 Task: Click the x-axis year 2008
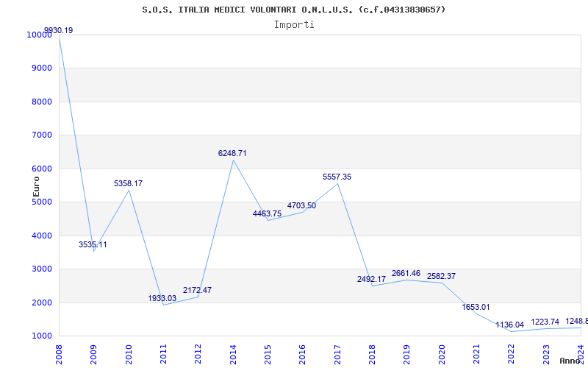(x=59, y=354)
